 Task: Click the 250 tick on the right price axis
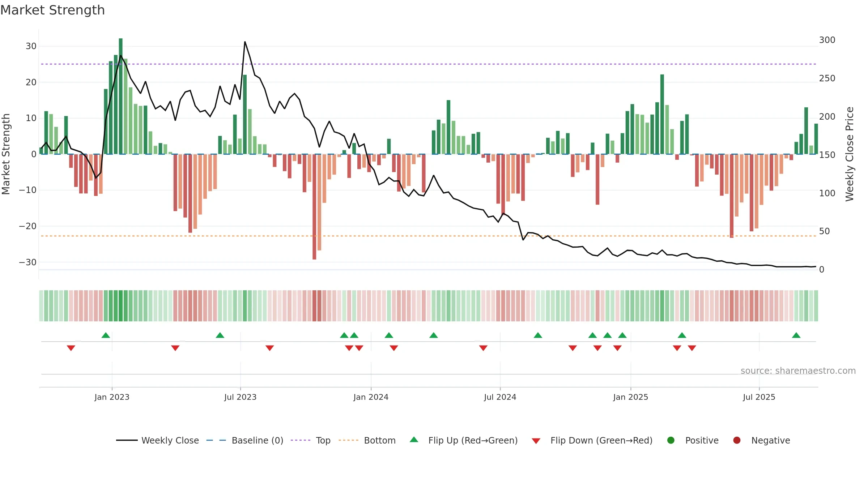tap(827, 78)
